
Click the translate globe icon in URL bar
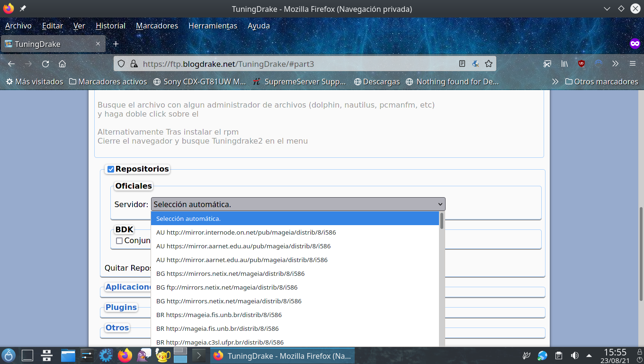475,64
